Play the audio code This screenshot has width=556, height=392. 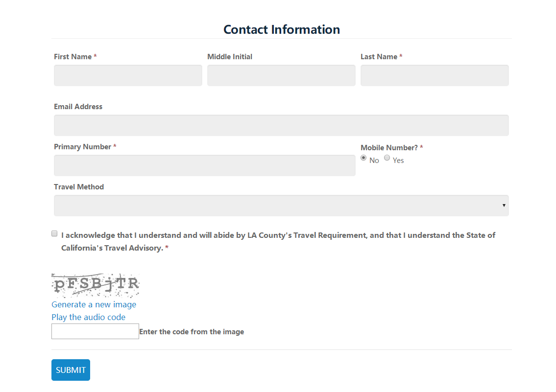pos(88,317)
